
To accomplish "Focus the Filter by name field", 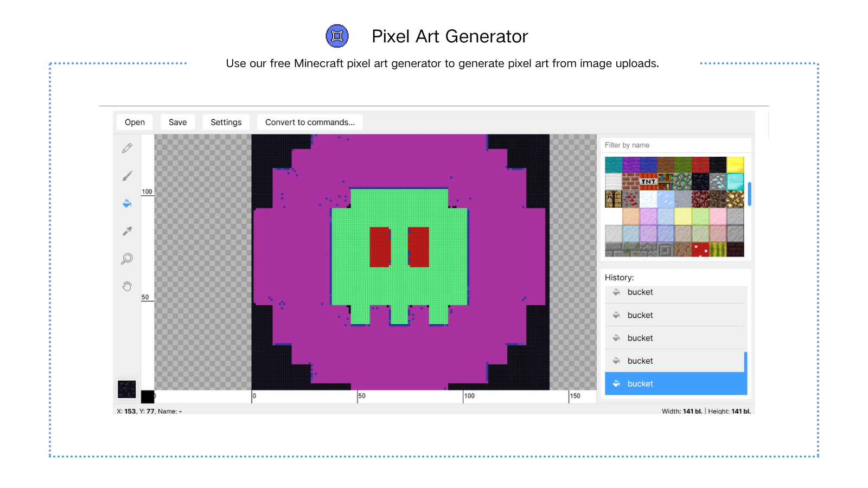I will (x=675, y=145).
